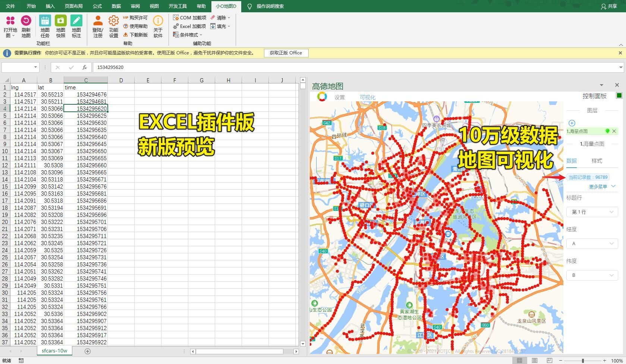Take a 地图快照 map snapshot
Viewport: 626px width, 364px height.
(x=61, y=26)
